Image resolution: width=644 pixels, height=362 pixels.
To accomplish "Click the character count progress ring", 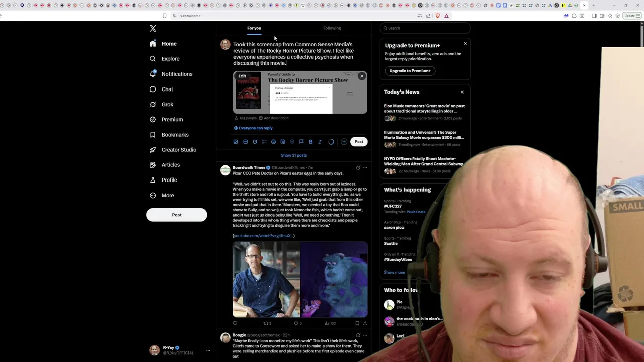I will [331, 142].
